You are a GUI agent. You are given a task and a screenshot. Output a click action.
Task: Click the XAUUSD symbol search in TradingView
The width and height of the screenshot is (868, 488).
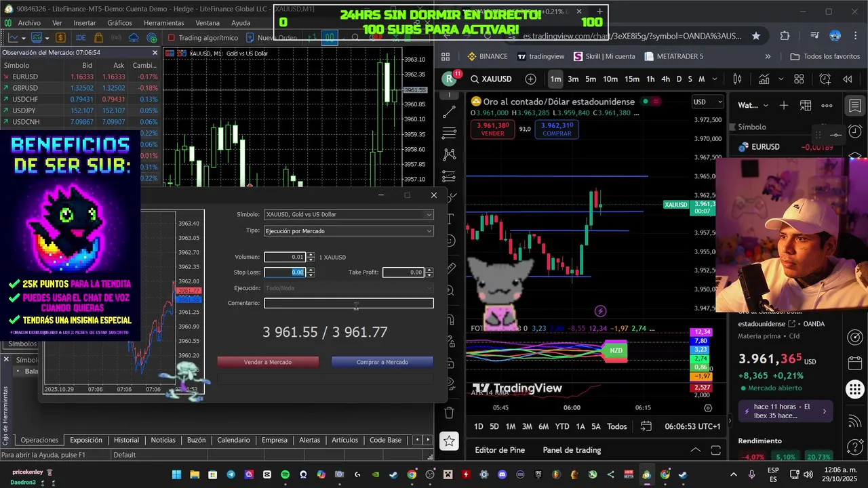tap(493, 79)
